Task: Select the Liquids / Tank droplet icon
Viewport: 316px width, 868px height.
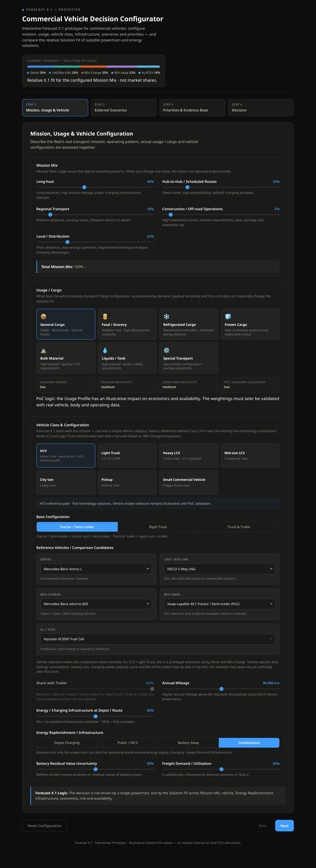Action: pyautogui.click(x=105, y=350)
